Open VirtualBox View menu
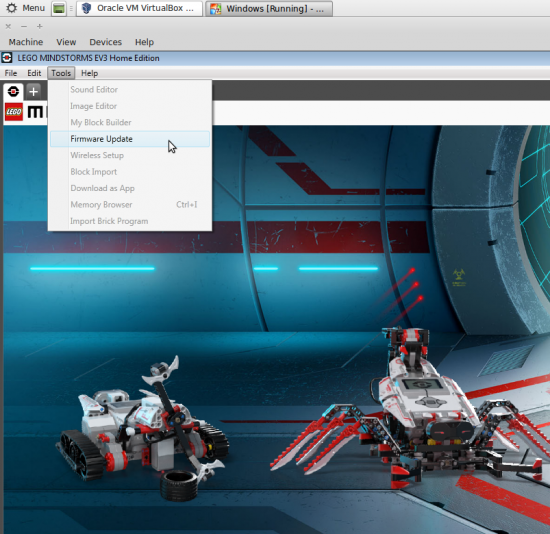The width and height of the screenshot is (550, 534). click(x=66, y=42)
